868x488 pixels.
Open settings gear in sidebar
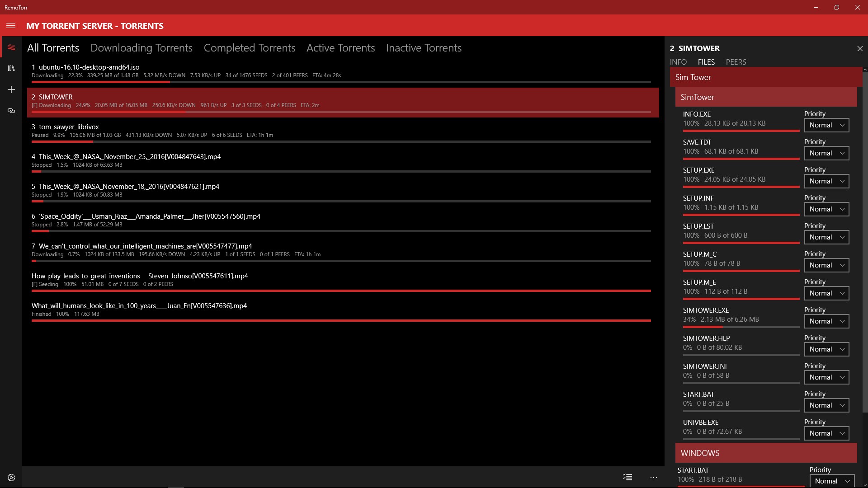click(11, 478)
